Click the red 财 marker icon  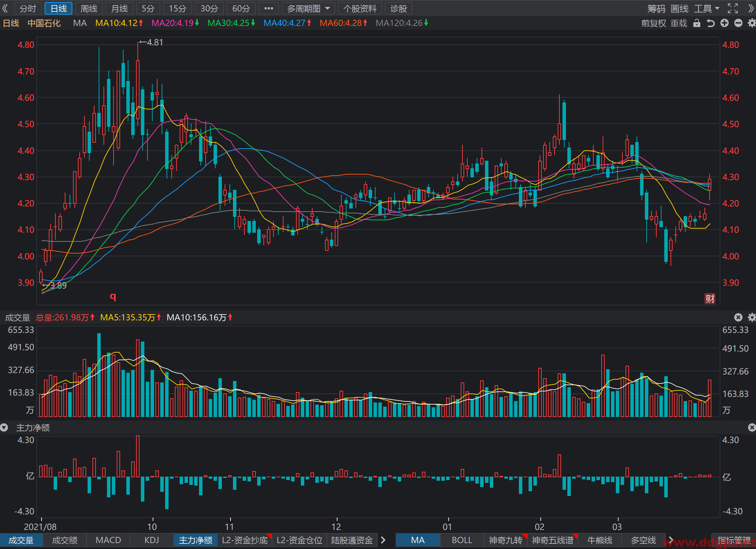coord(710,299)
